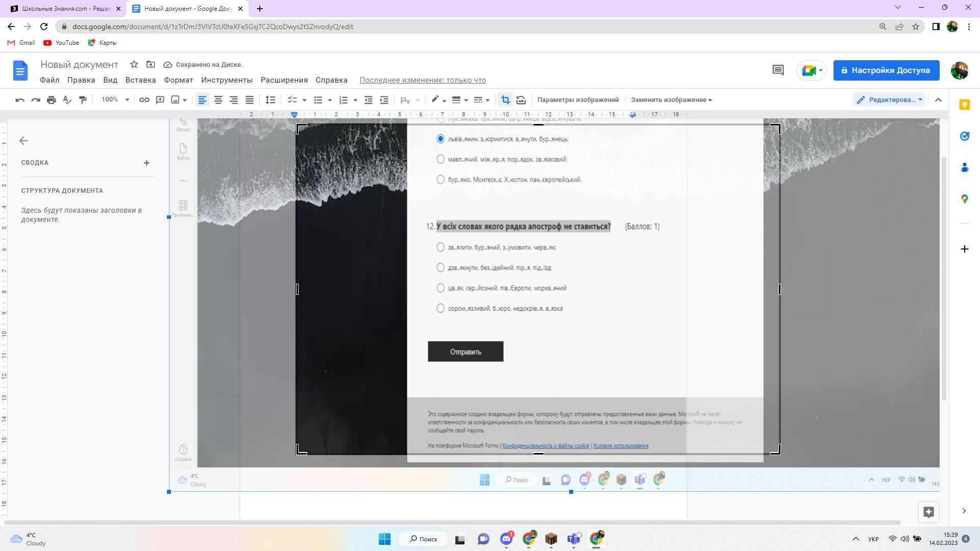Open the Файл menu
Screen dimensions: 980x551
click(50, 80)
